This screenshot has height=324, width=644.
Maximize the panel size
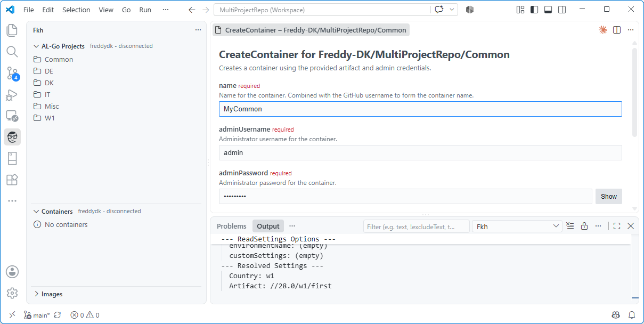coord(617,226)
